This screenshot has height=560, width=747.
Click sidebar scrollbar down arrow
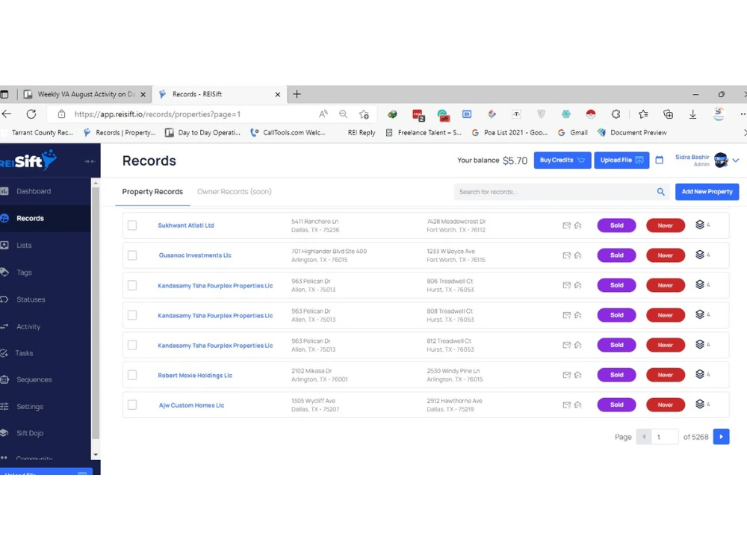click(x=96, y=455)
